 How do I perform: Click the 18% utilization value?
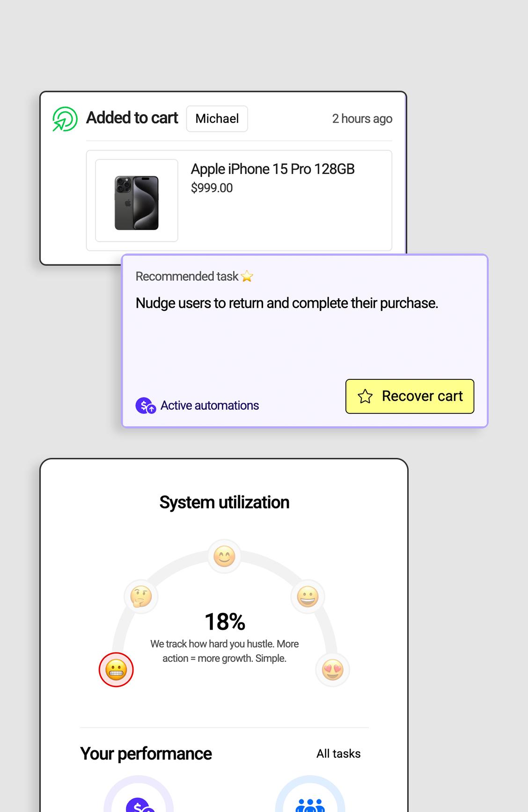(225, 622)
